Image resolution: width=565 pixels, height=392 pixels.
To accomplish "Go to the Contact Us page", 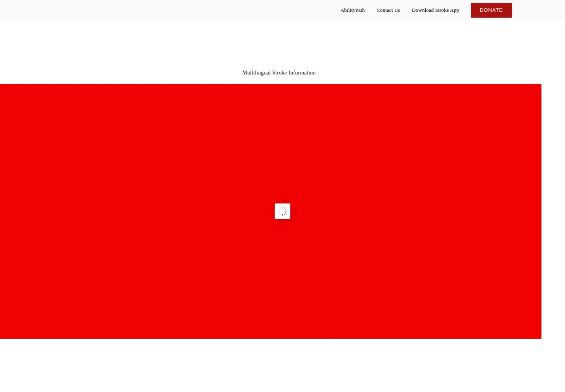I will (x=388, y=10).
